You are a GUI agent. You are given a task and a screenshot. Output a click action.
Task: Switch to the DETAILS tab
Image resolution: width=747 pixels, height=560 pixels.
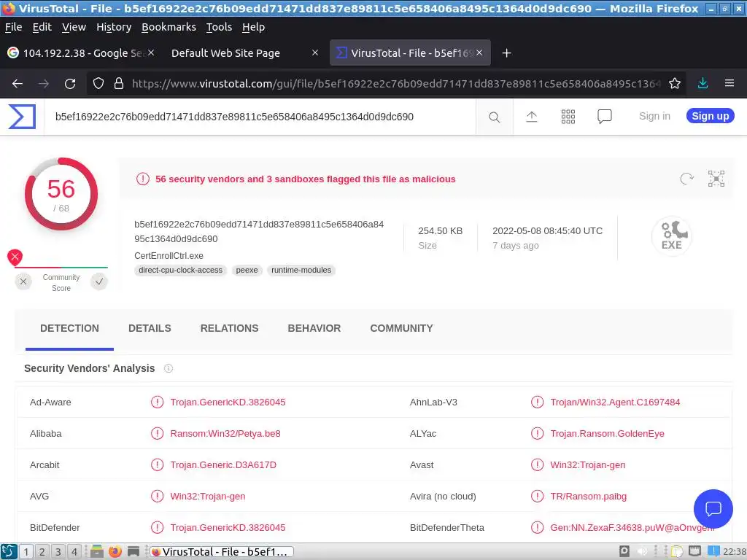(x=150, y=328)
